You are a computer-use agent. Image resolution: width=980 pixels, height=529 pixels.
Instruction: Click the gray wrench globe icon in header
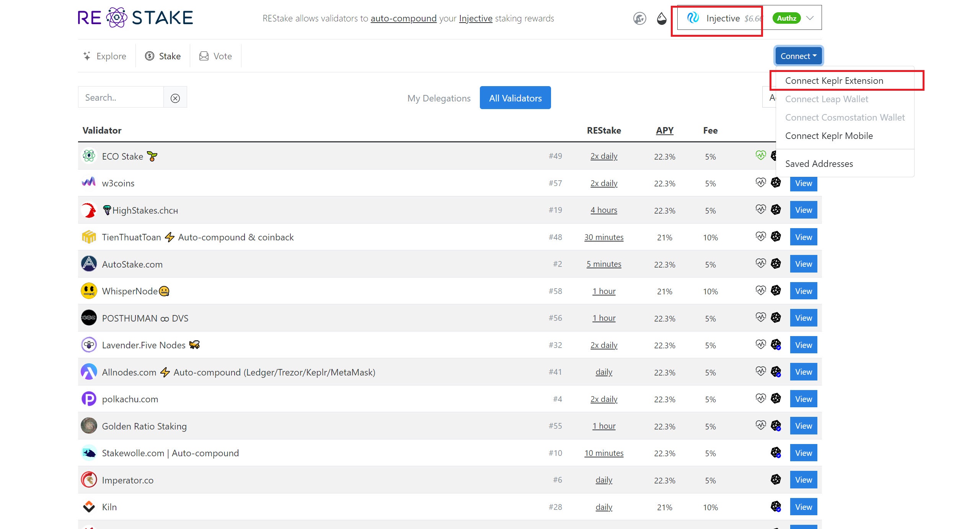pos(639,18)
